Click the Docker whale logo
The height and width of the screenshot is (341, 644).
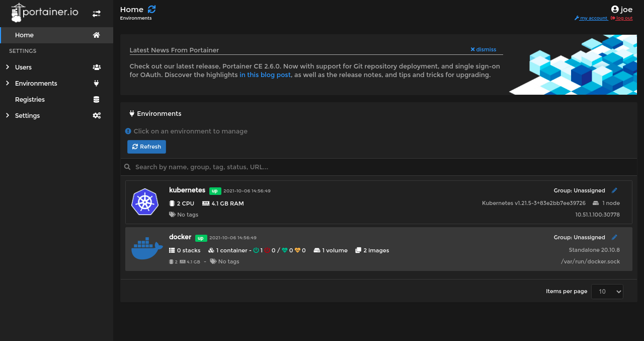(147, 249)
